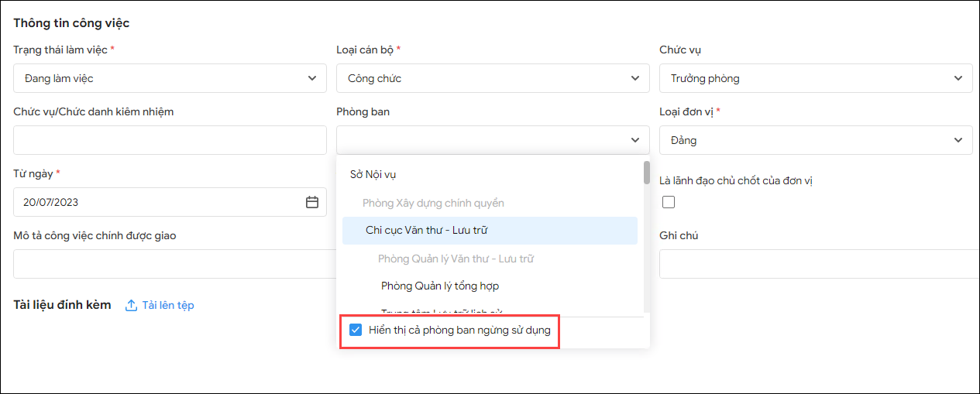Pick Phòng Xây dựng chính quyền entry
The height and width of the screenshot is (394, 980).
pyautogui.click(x=433, y=203)
